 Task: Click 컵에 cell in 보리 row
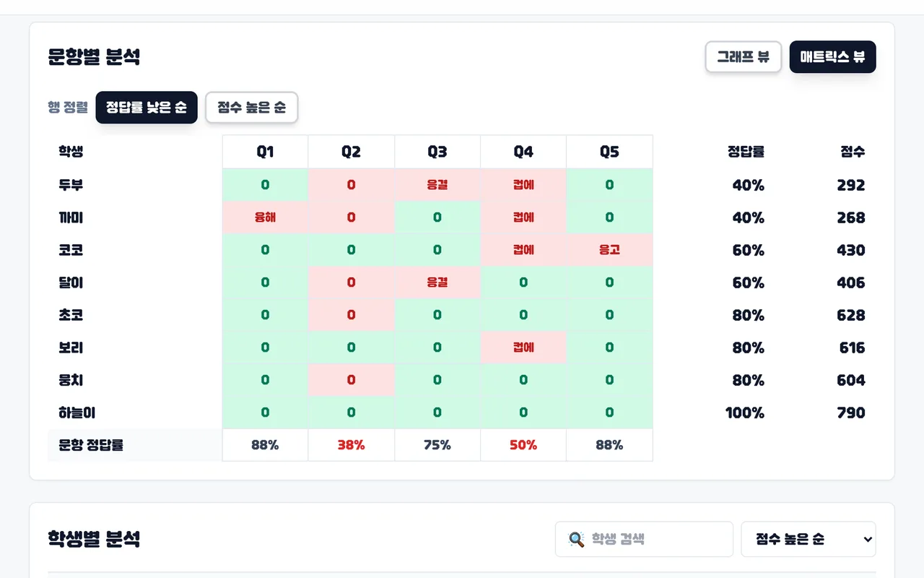click(x=523, y=348)
